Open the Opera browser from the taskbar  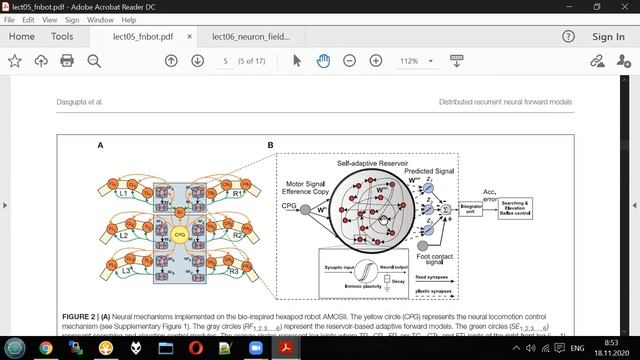[196, 348]
